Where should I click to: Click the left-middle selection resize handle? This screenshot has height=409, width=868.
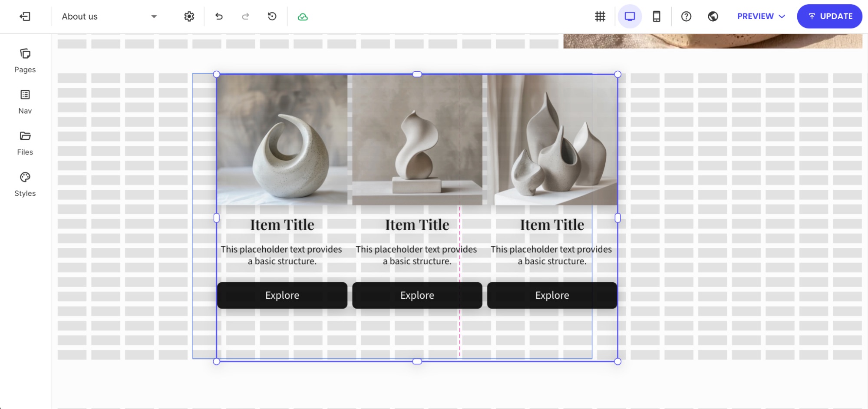[217, 218]
